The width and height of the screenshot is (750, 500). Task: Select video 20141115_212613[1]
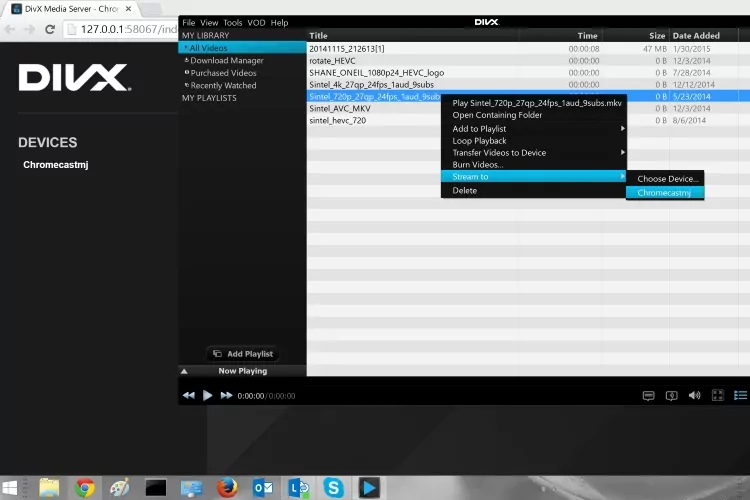(x=528, y=49)
